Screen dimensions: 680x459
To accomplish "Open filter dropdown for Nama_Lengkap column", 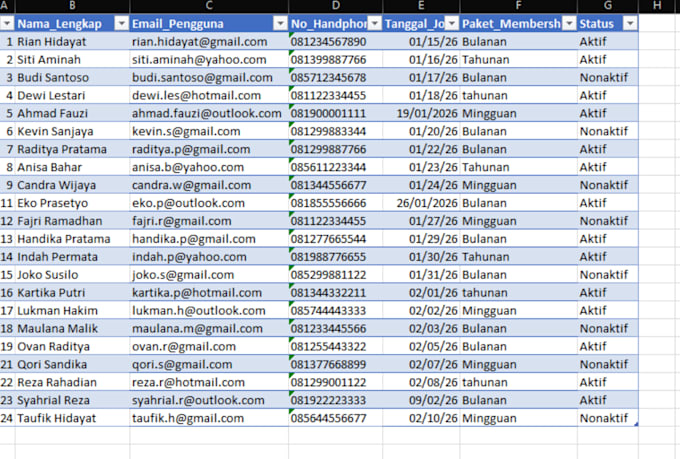I will (x=121, y=23).
